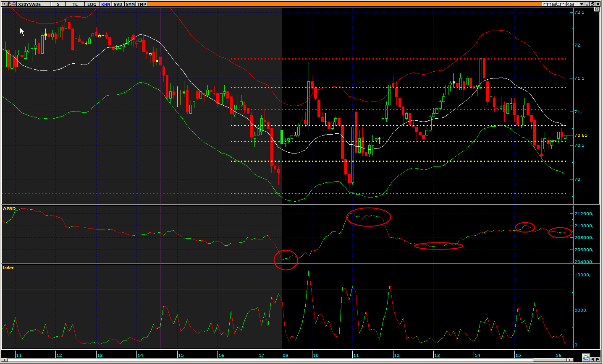Viewport: 603px width, 364px height.
Task: Click the 10000 iadet axis value
Action: point(582,275)
